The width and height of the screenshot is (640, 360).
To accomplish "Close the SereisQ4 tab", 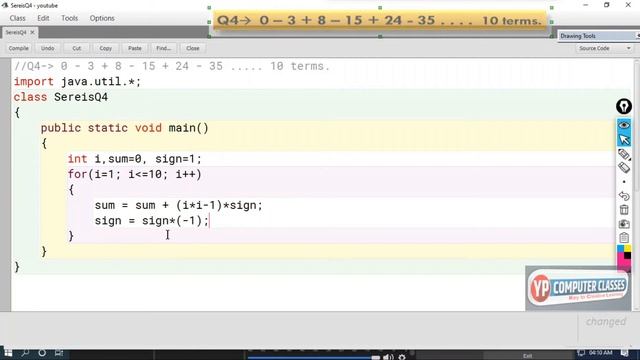I will click(32, 32).
